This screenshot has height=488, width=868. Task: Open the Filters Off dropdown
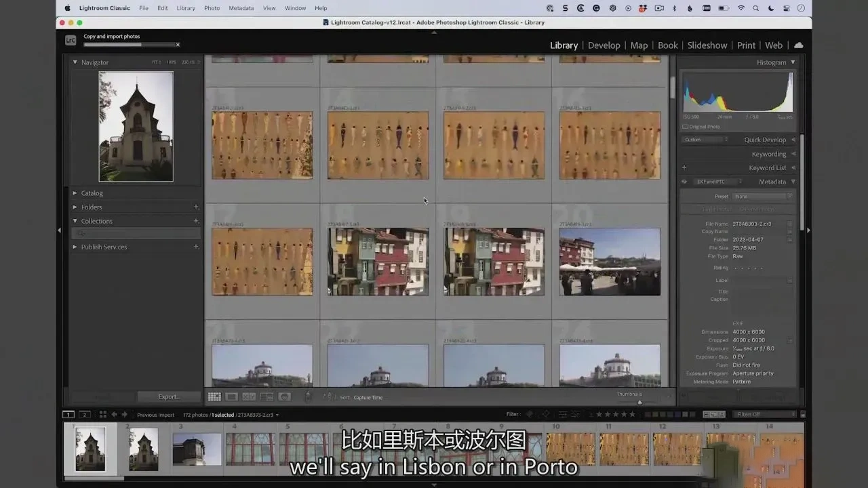(766, 414)
